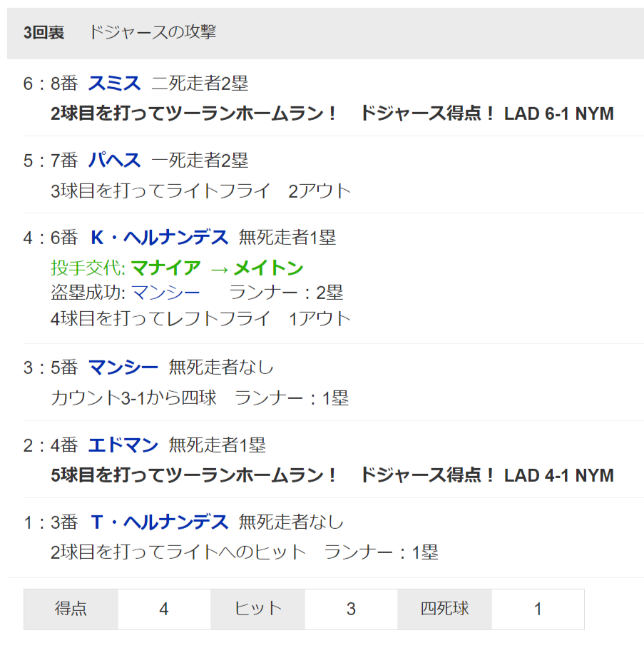644x653 pixels.
Task: Select the LAD 6-1 NYM home run text
Action: pyautogui.click(x=558, y=114)
